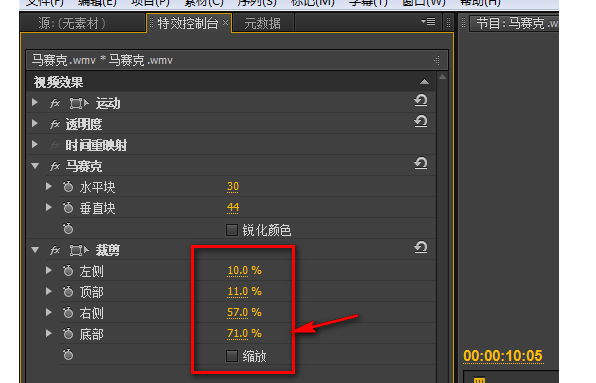Toggle animation stopwatch for 垂直块
This screenshot has height=383, width=596.
68,207
